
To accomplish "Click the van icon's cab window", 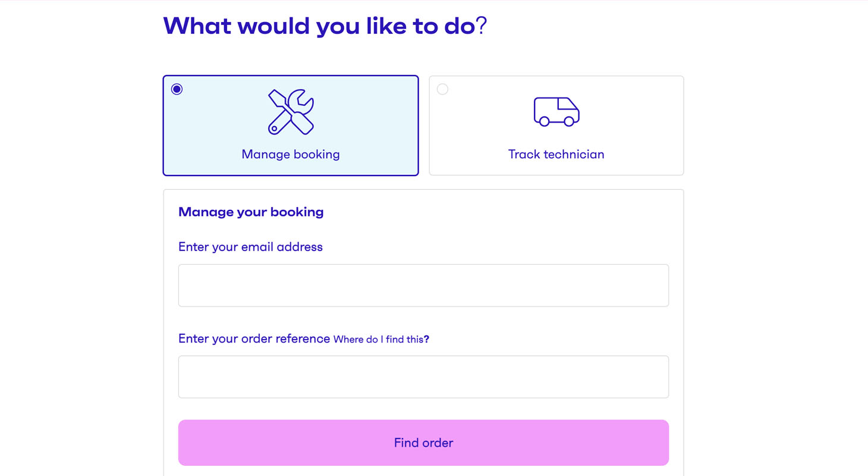I will click(x=567, y=104).
